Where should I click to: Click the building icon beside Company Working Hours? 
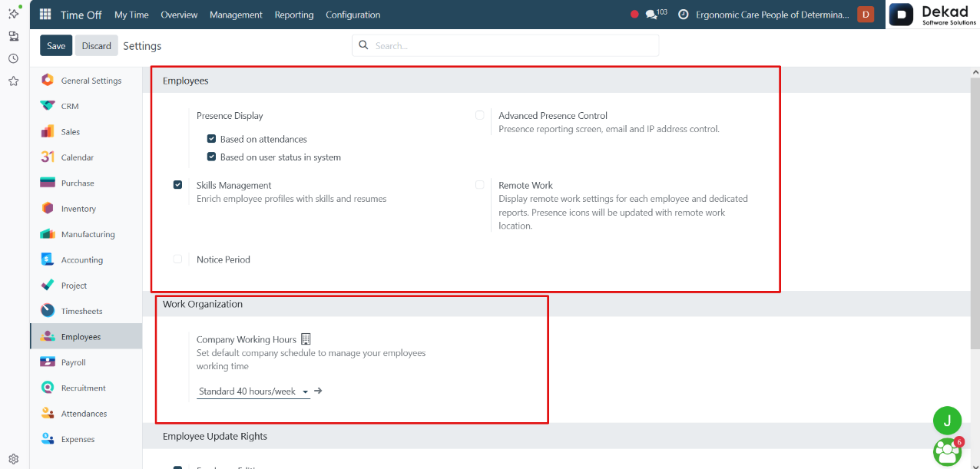pos(306,339)
